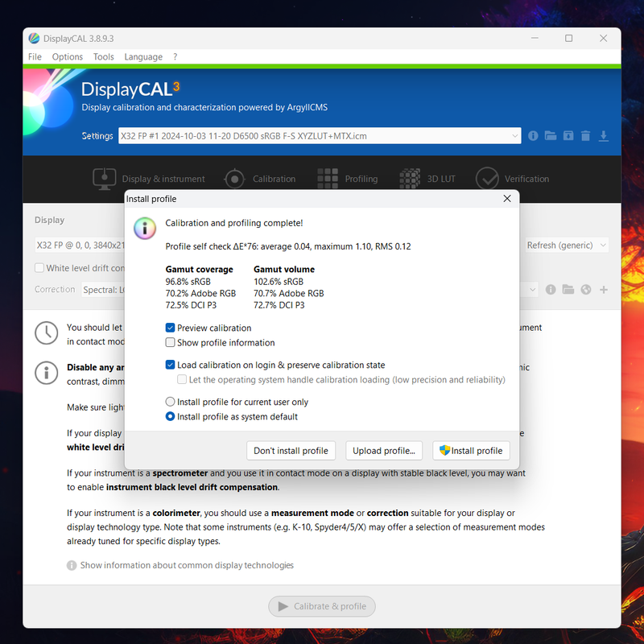Select Install profile for current user only
This screenshot has width=644, height=644.
(x=170, y=402)
